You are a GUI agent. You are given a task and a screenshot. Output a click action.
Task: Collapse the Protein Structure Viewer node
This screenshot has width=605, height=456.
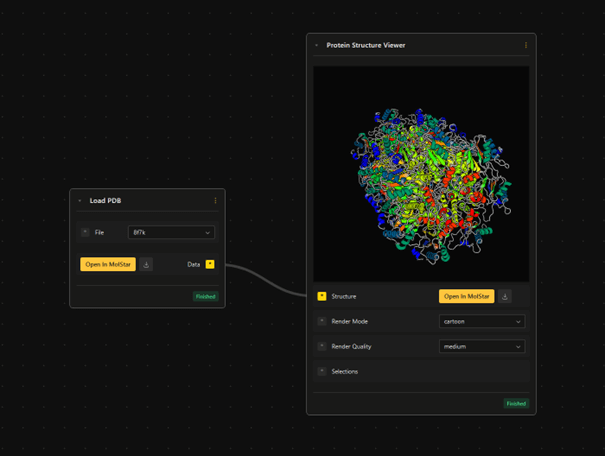point(317,45)
